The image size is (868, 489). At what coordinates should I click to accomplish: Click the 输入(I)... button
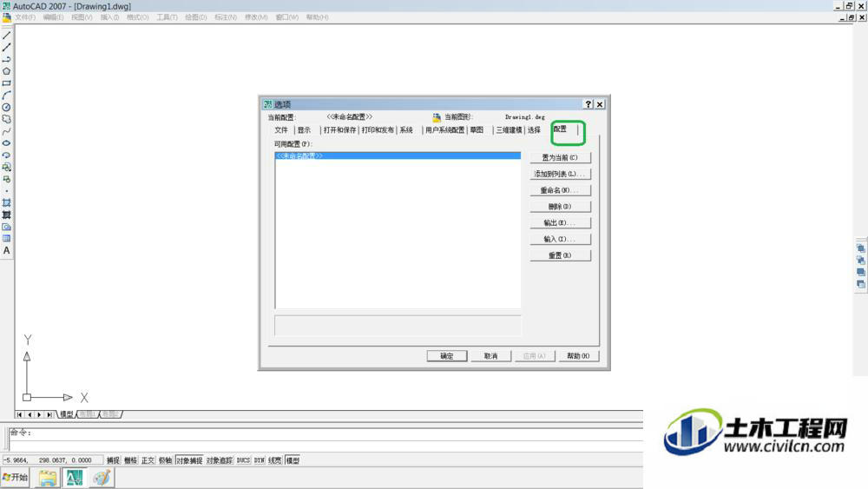tap(560, 239)
